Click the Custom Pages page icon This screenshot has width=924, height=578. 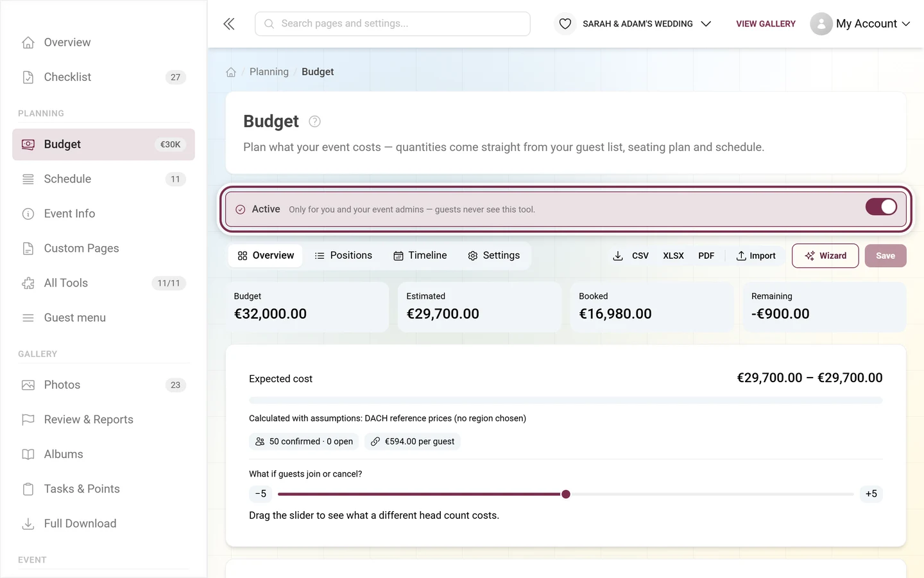click(x=28, y=249)
